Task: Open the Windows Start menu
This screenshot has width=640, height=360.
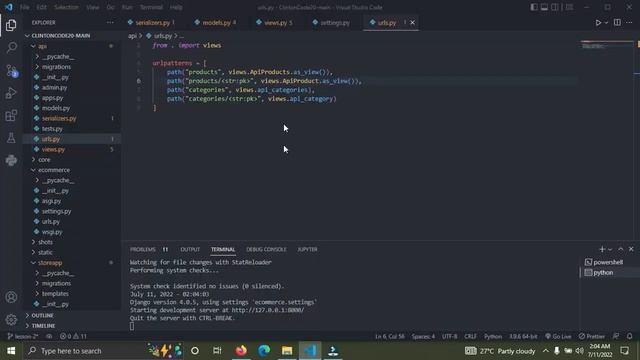Action: [x=11, y=351]
